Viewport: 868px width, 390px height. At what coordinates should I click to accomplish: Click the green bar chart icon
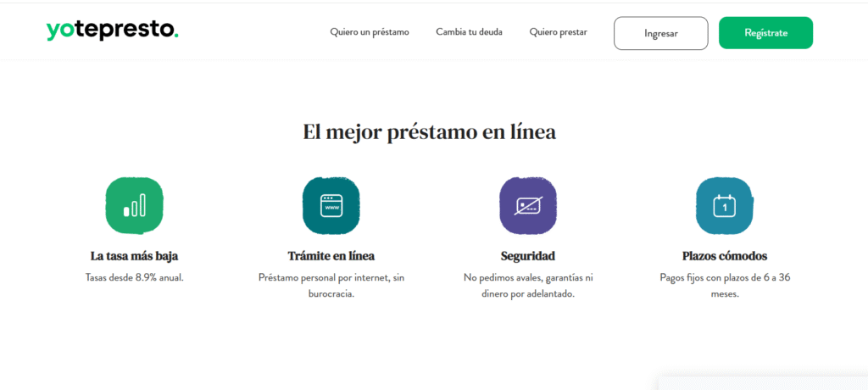coord(135,205)
